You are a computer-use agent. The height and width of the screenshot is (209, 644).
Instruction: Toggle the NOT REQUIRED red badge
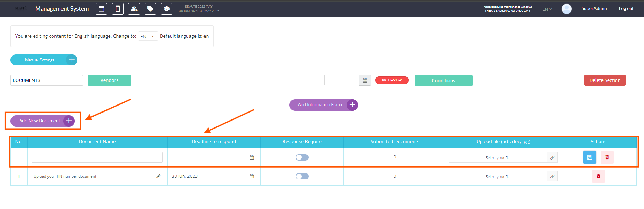point(392,80)
